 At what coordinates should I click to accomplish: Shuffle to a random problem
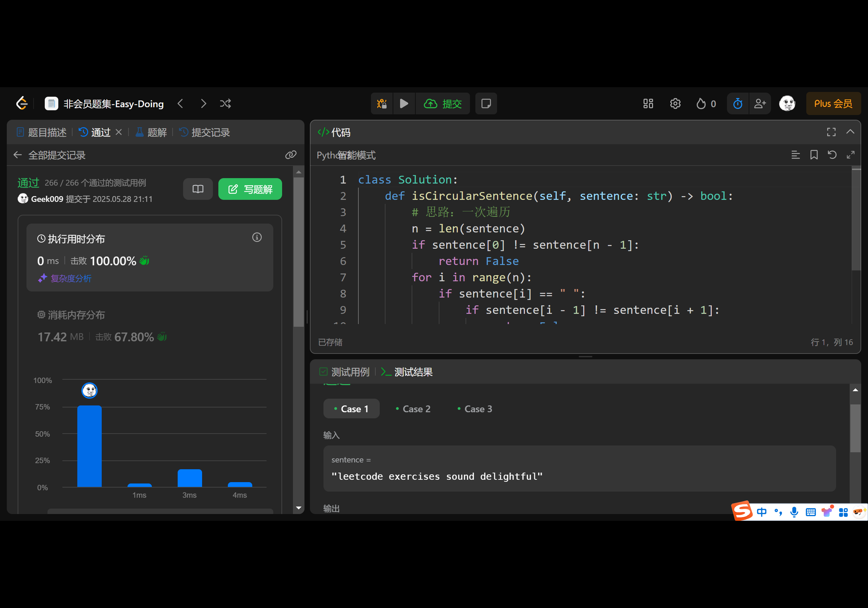pos(225,104)
